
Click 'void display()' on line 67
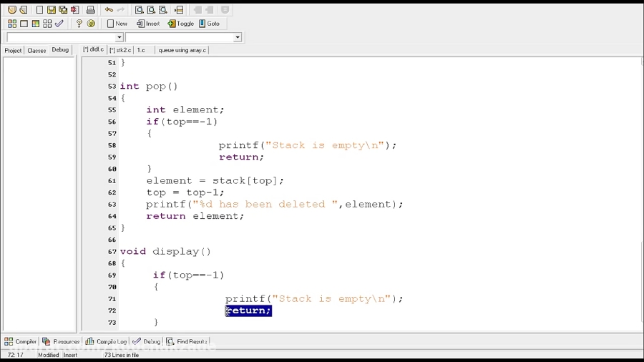(x=165, y=252)
